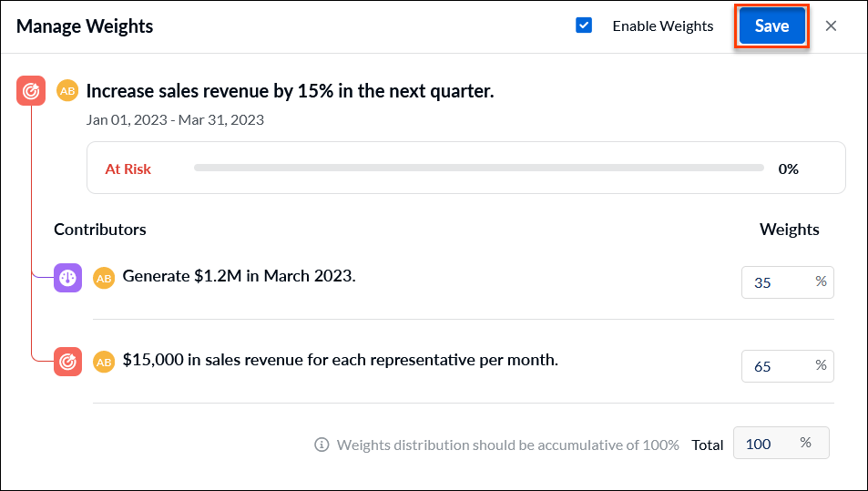Close the Manage Weights dialog with X
Screen dimensions: 868x491
click(x=831, y=26)
